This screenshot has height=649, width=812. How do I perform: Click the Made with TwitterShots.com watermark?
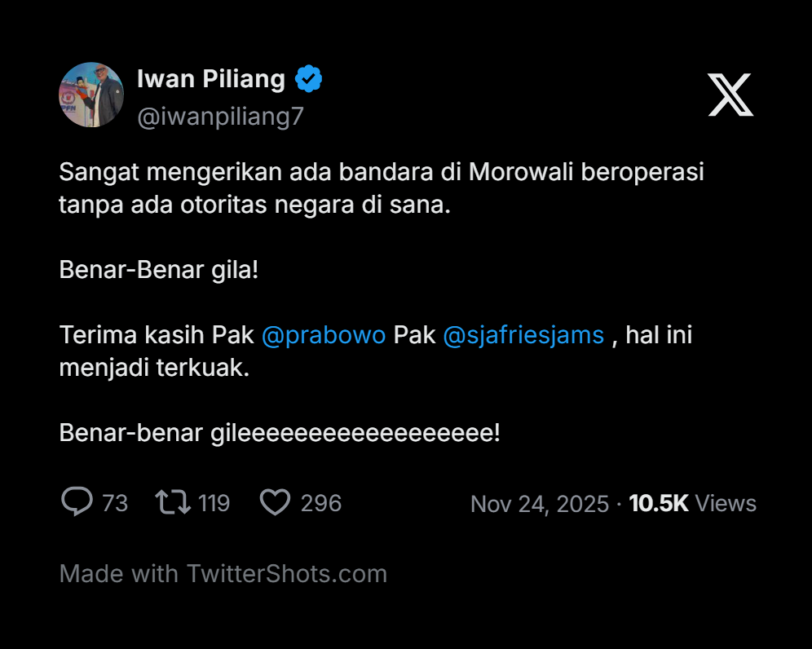tap(223, 574)
